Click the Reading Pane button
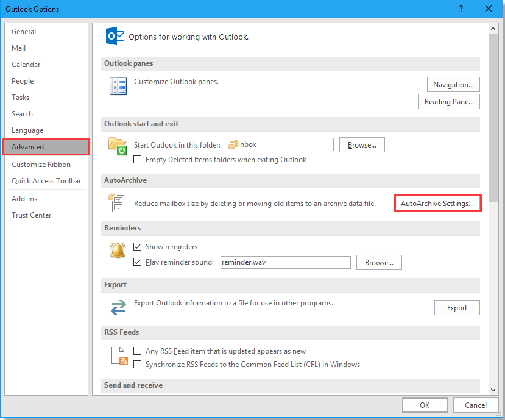Image resolution: width=505 pixels, height=420 pixels. 449,101
